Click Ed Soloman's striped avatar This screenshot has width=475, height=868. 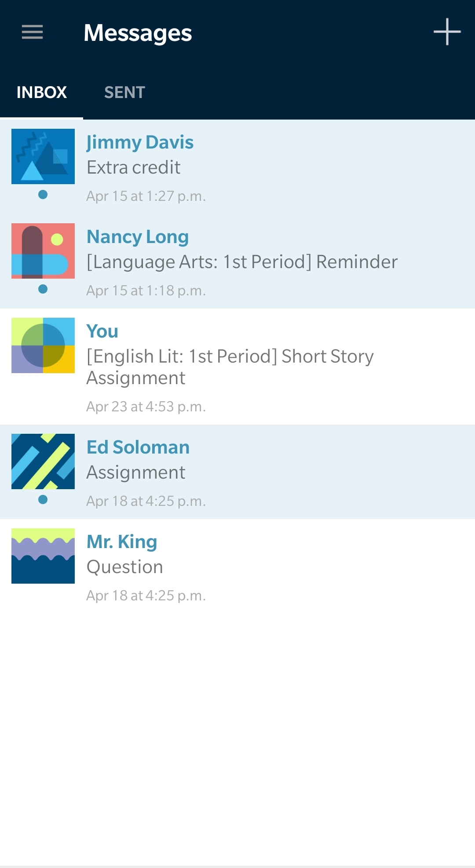point(43,461)
